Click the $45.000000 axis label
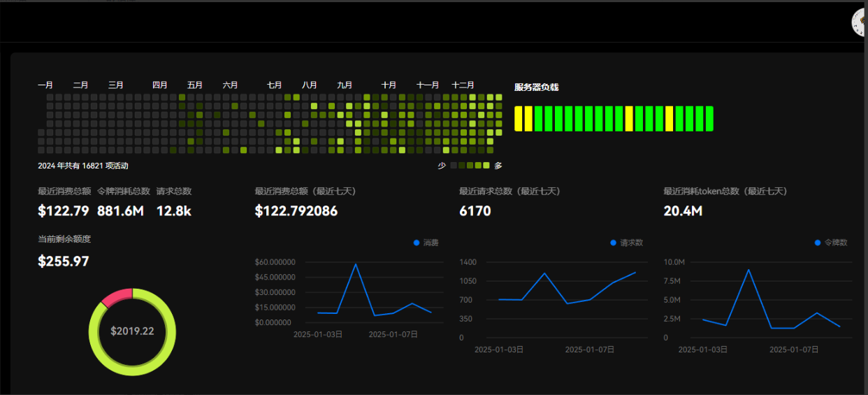Screen dimensions: 868x395 pos(275,277)
